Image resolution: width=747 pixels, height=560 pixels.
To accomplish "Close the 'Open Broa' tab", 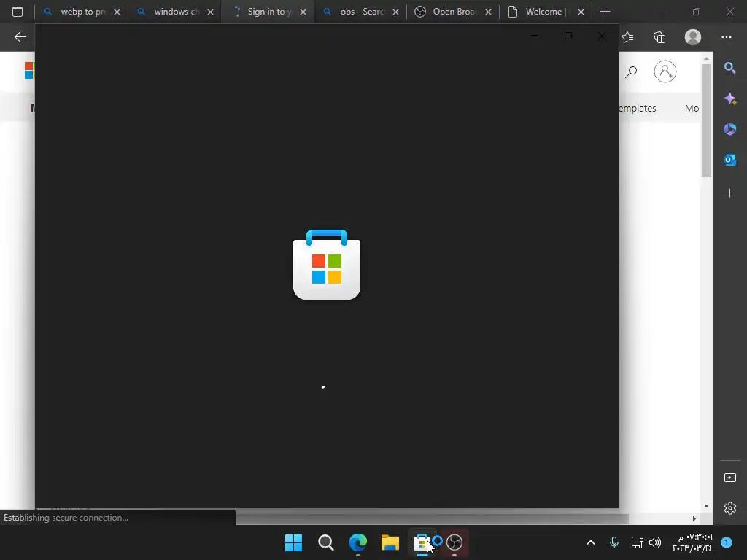I will [488, 12].
